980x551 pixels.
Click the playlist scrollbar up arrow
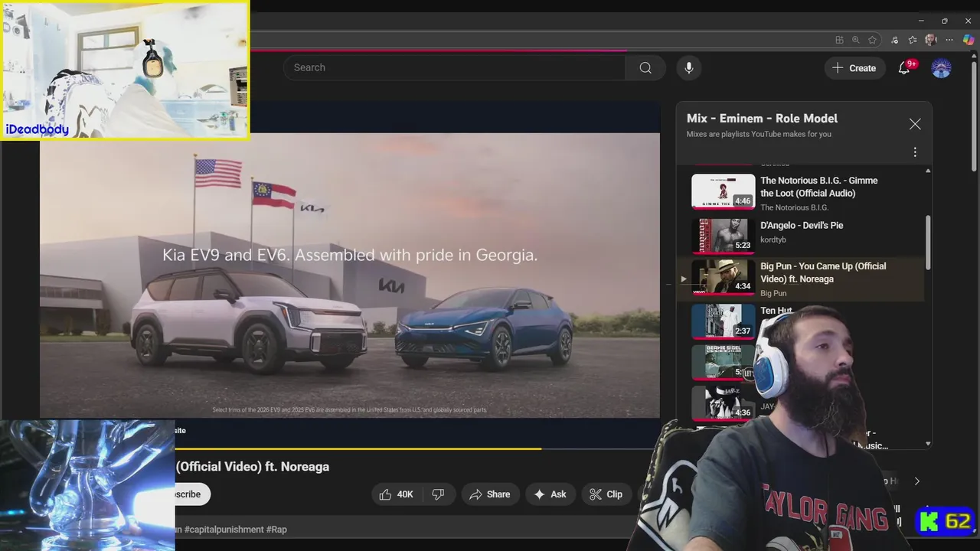click(928, 171)
